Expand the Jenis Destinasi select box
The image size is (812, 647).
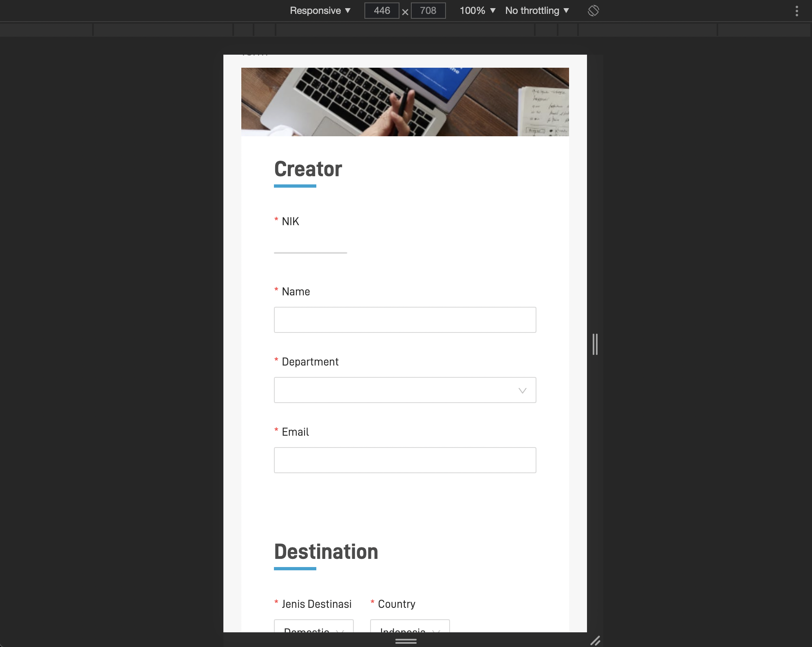(313, 627)
